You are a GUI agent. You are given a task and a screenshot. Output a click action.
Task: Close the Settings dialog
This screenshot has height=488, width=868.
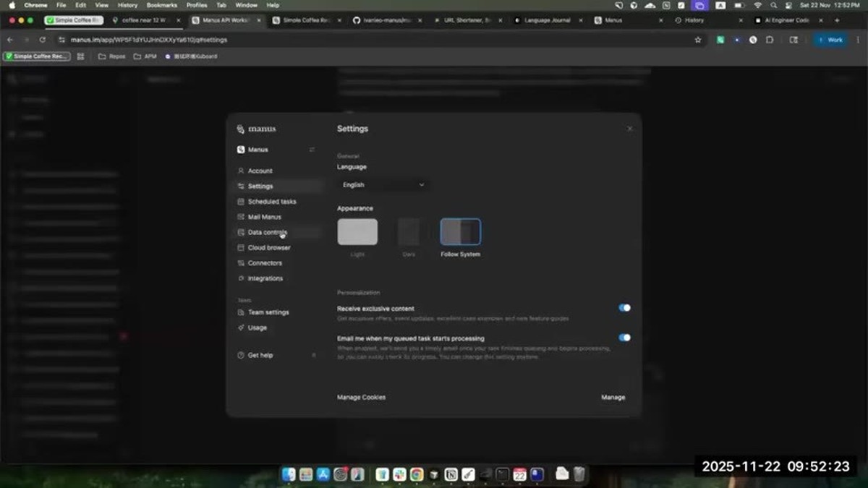tap(629, 129)
